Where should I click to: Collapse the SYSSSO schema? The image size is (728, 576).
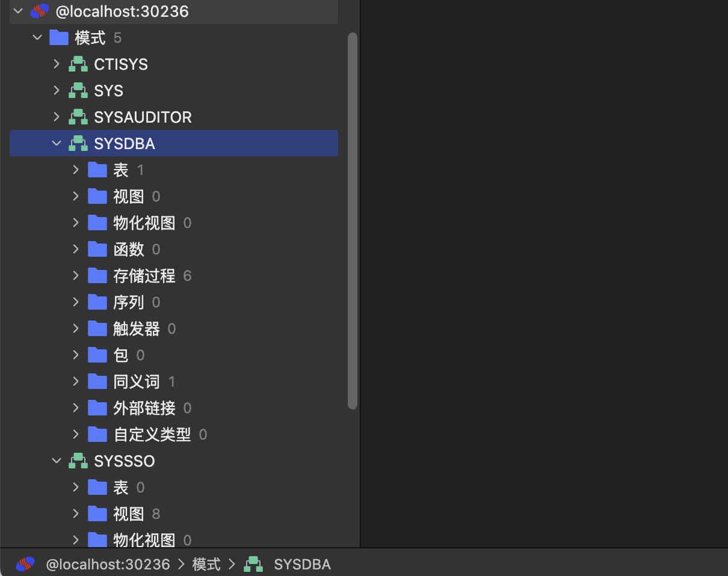click(x=57, y=461)
